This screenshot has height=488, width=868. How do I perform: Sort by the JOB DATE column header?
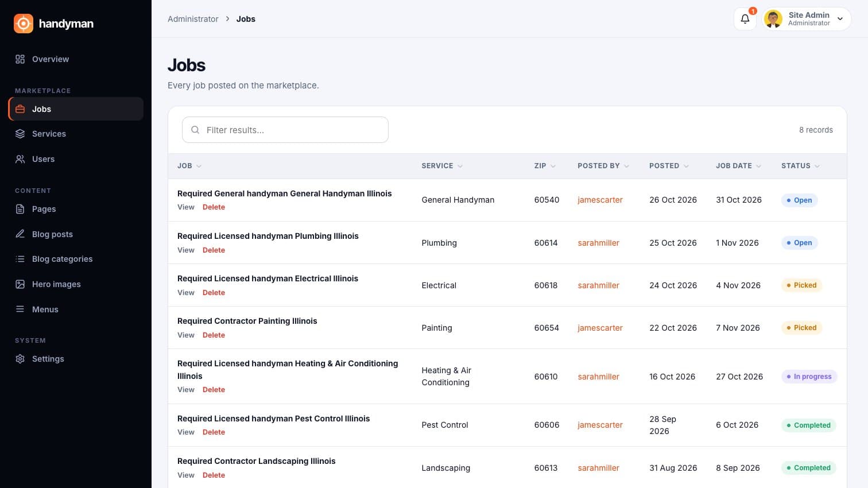tap(738, 166)
